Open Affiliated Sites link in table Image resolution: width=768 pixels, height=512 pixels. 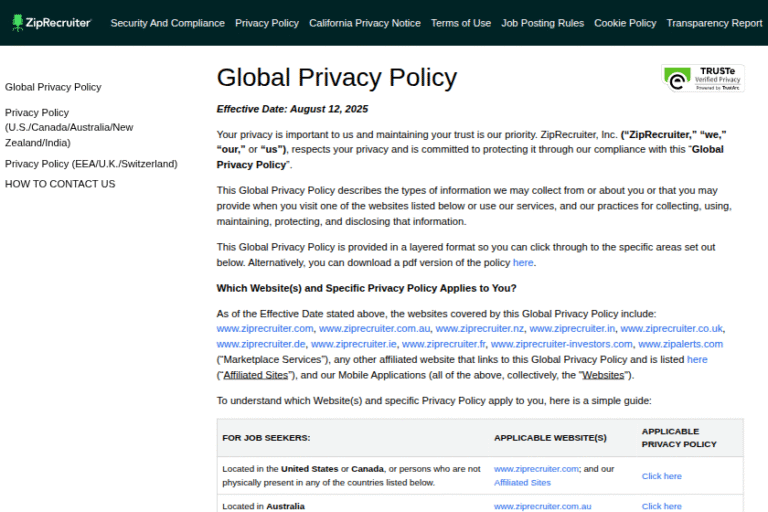point(522,482)
